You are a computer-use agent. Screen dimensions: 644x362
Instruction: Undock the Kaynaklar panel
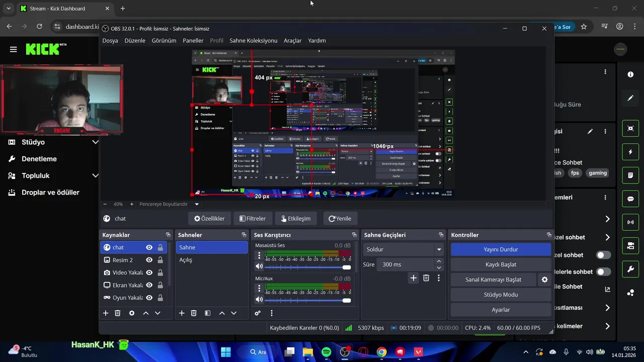point(168,235)
